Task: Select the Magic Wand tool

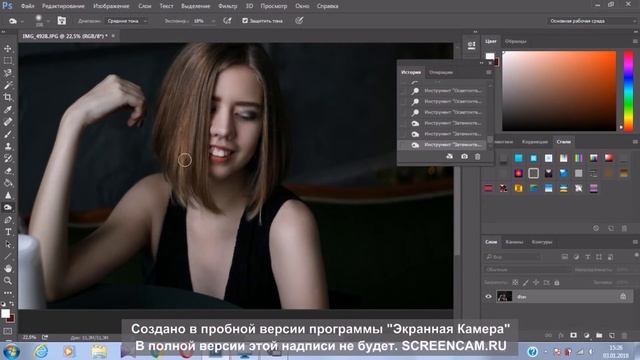Action: click(x=8, y=85)
